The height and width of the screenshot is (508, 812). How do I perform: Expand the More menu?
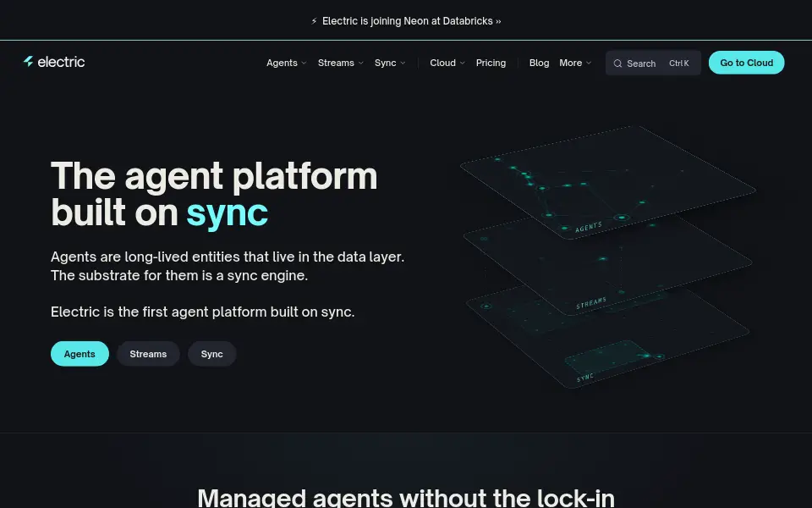click(575, 63)
